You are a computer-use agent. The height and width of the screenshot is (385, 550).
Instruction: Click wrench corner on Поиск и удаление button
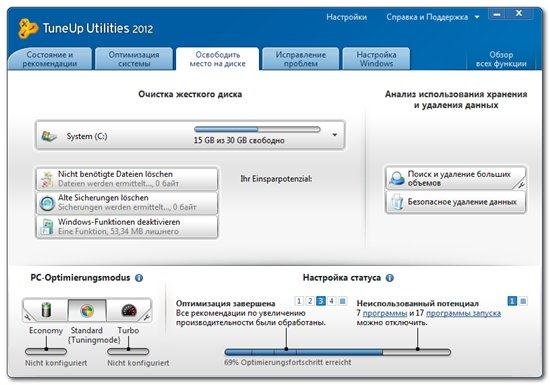coord(521,184)
